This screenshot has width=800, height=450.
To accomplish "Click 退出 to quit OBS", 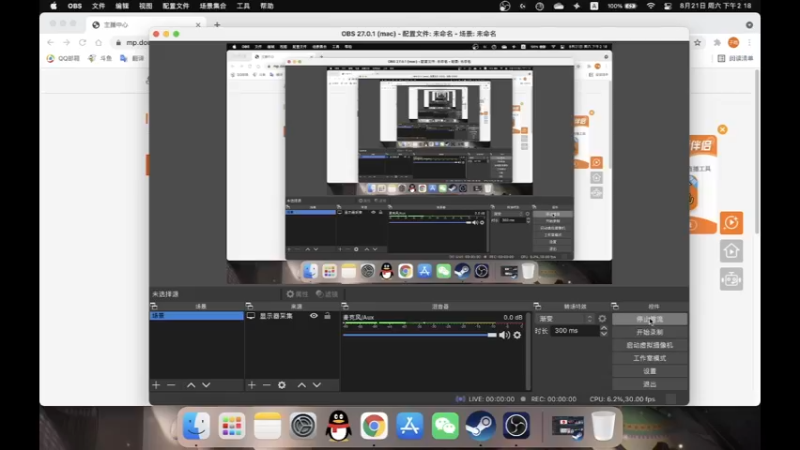I will coord(649,384).
